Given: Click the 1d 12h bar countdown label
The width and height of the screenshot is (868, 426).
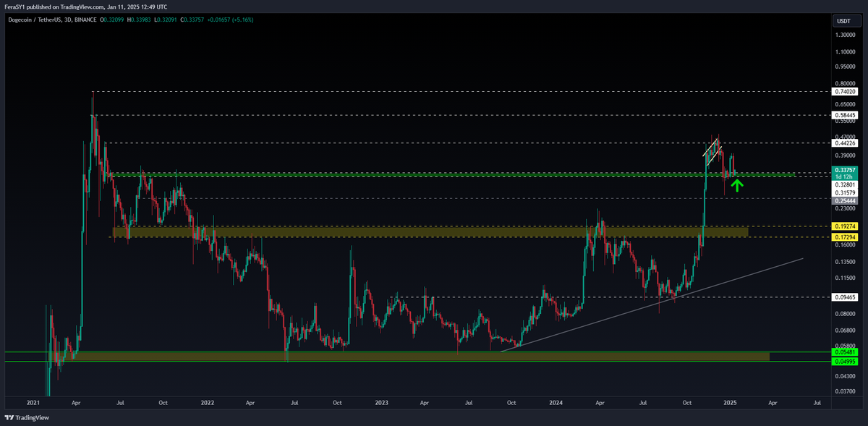Looking at the screenshot, I should coord(846,177).
